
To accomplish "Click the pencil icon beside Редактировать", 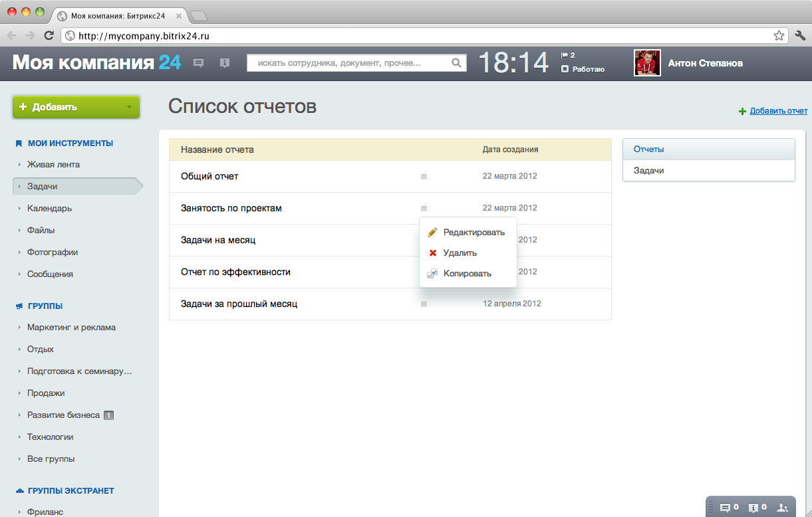I will pos(432,232).
